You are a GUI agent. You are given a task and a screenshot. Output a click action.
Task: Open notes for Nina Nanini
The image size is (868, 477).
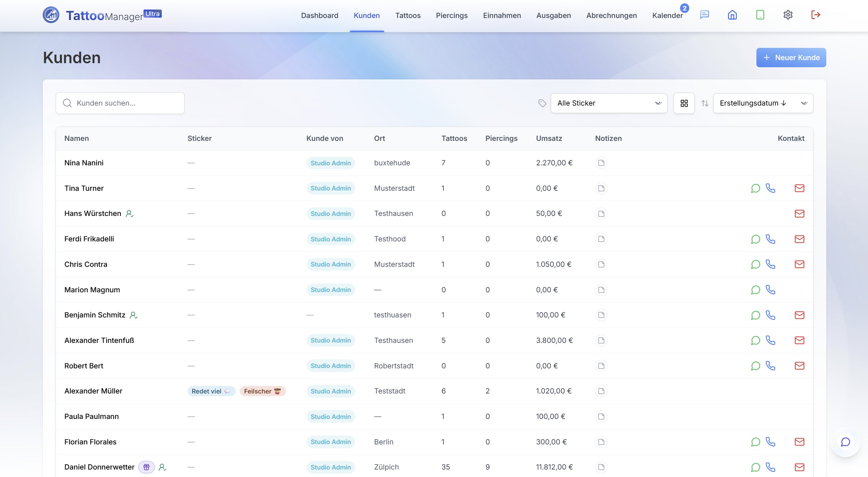click(x=601, y=163)
